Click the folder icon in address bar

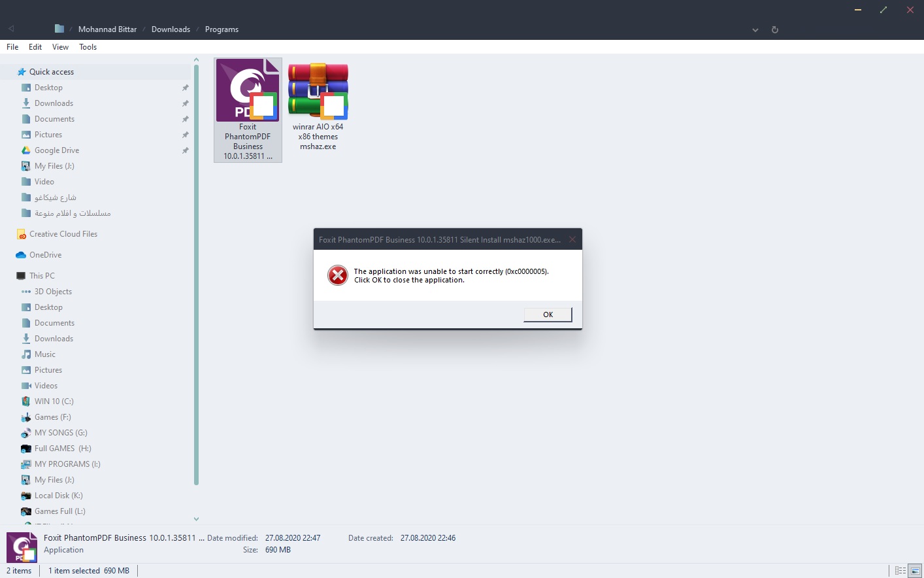pyautogui.click(x=59, y=29)
